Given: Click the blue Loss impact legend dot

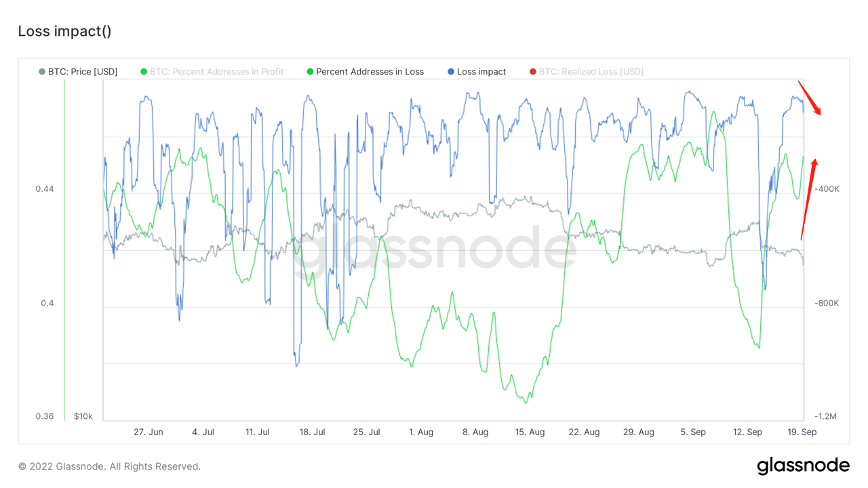Looking at the screenshot, I should click(x=451, y=72).
